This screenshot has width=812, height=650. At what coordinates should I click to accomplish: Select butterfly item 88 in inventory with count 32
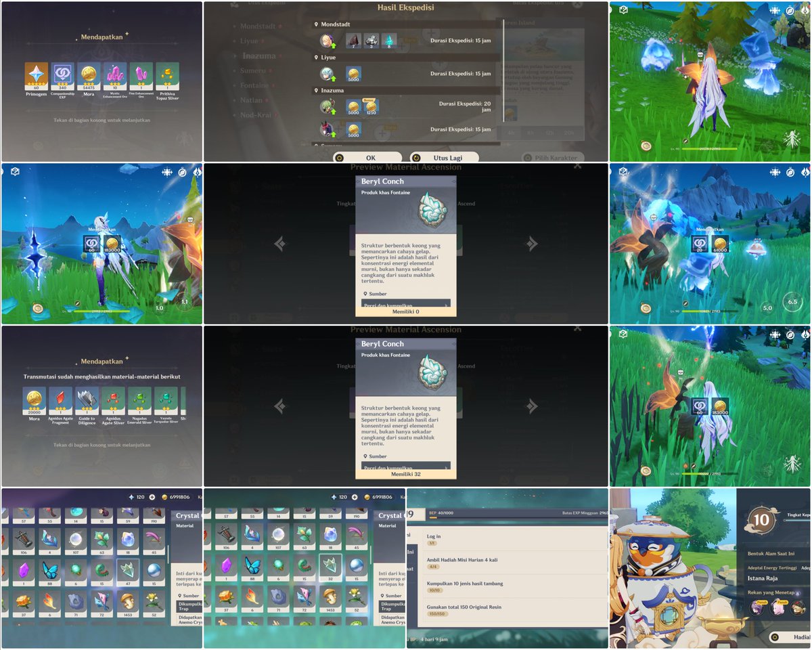coord(254,568)
